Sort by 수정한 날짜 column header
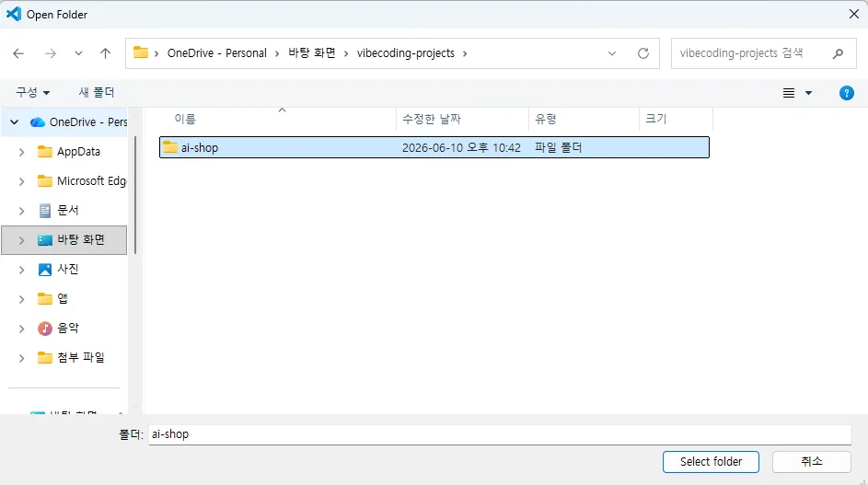 (x=431, y=119)
